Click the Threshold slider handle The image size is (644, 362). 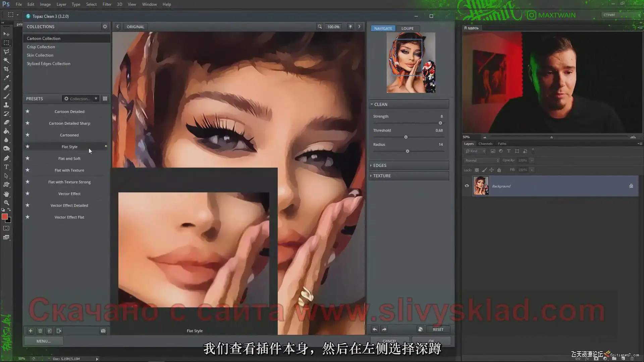406,137
